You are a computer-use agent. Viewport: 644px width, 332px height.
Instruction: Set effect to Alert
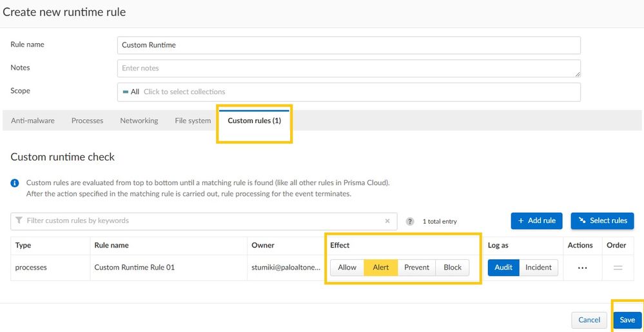(x=381, y=268)
